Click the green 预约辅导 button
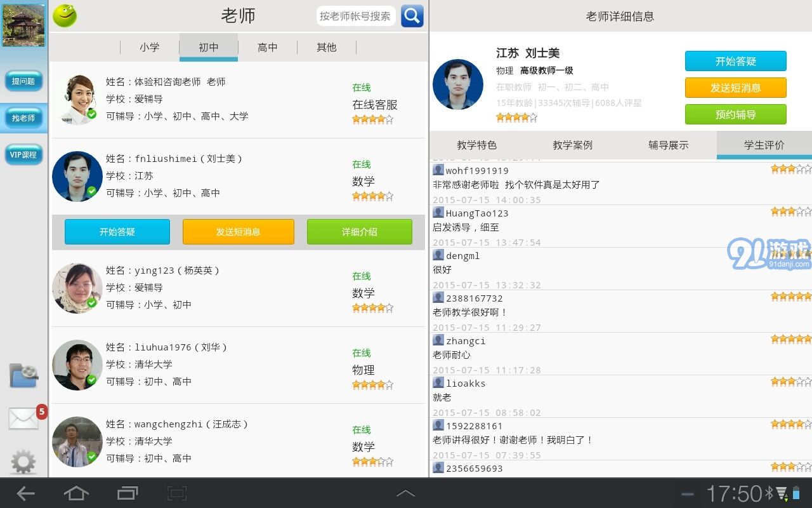Viewport: 812px width, 508px height. pyautogui.click(x=736, y=114)
